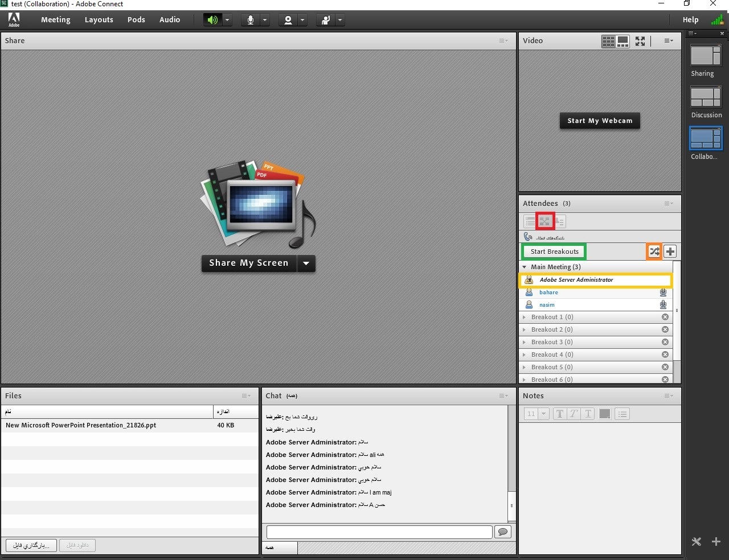Click microphone icon next to nasim
729x560 pixels.
(663, 305)
